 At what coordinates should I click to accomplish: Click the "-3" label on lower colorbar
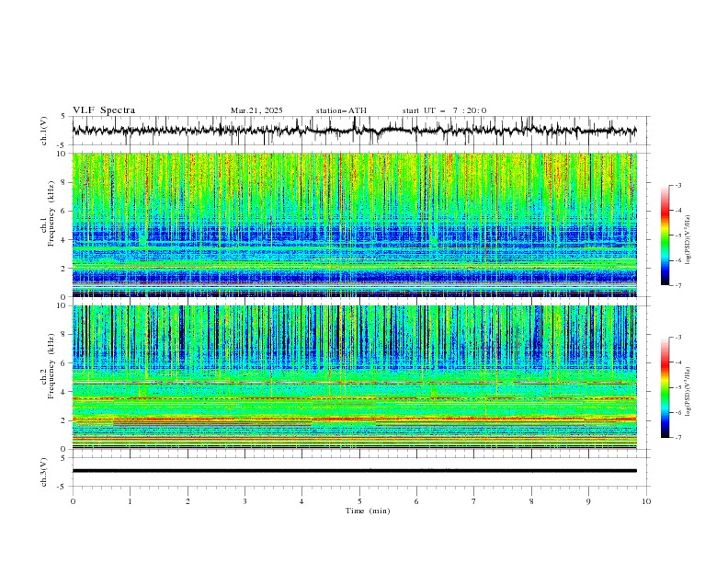pyautogui.click(x=677, y=338)
